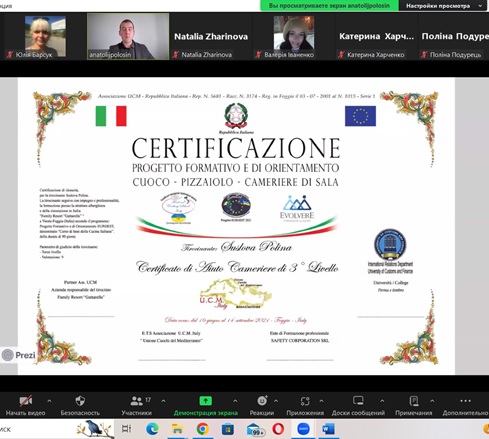
Task: Select Natalia Zharinova participant tile
Action: pos(211,37)
